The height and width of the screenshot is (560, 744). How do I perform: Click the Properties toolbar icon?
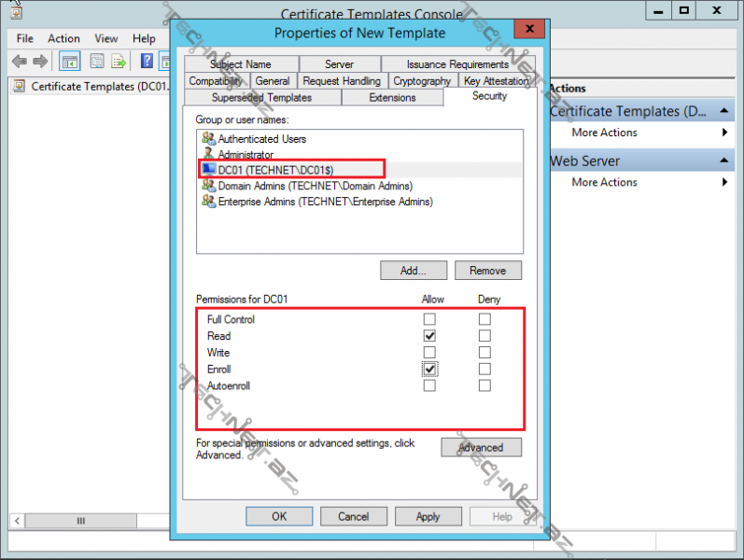[x=97, y=62]
